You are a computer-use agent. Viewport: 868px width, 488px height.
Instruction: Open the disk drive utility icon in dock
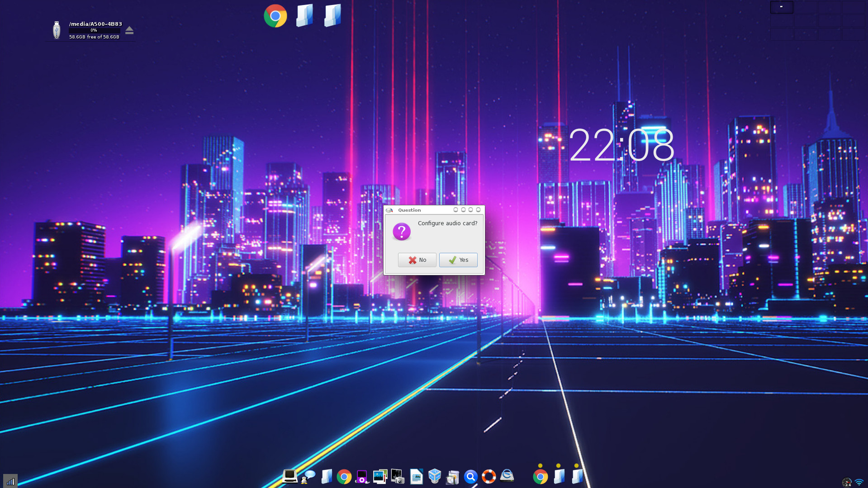click(x=507, y=476)
